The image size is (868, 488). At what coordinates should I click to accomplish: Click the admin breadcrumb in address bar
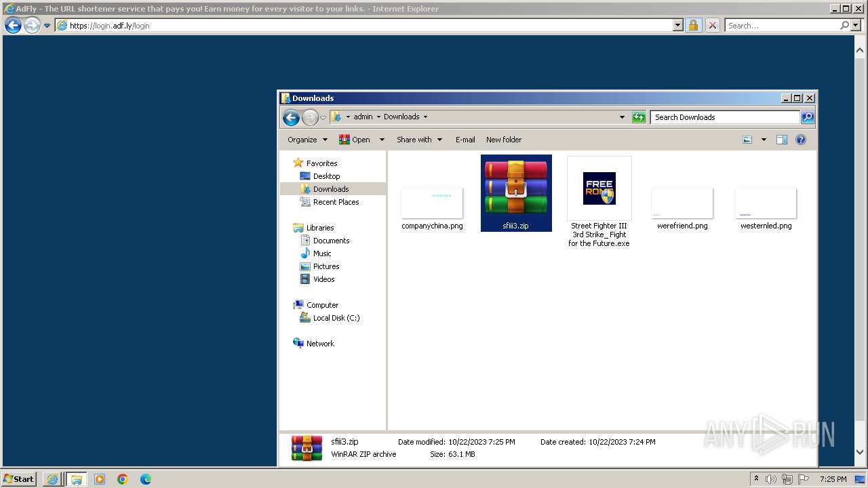click(x=363, y=117)
